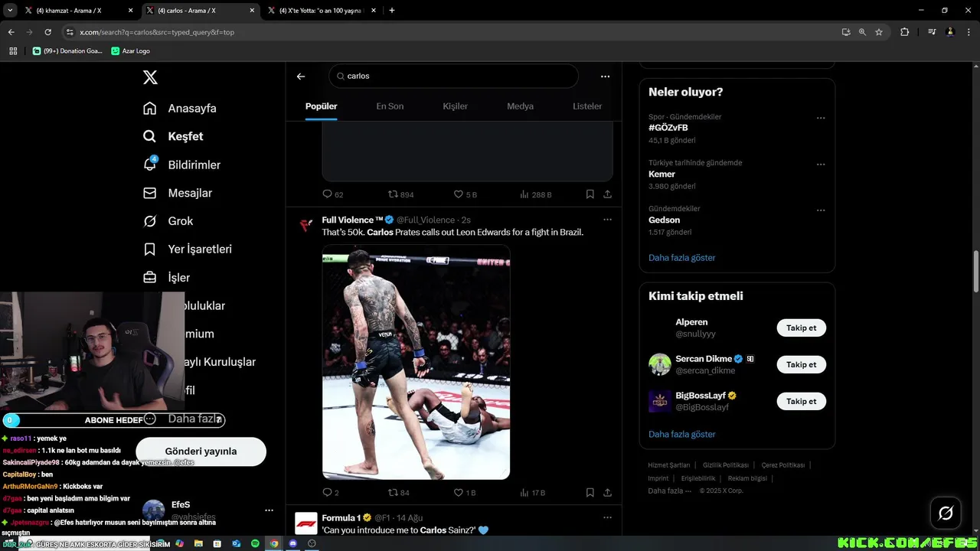Bookmark this page with star icon

point(879,32)
